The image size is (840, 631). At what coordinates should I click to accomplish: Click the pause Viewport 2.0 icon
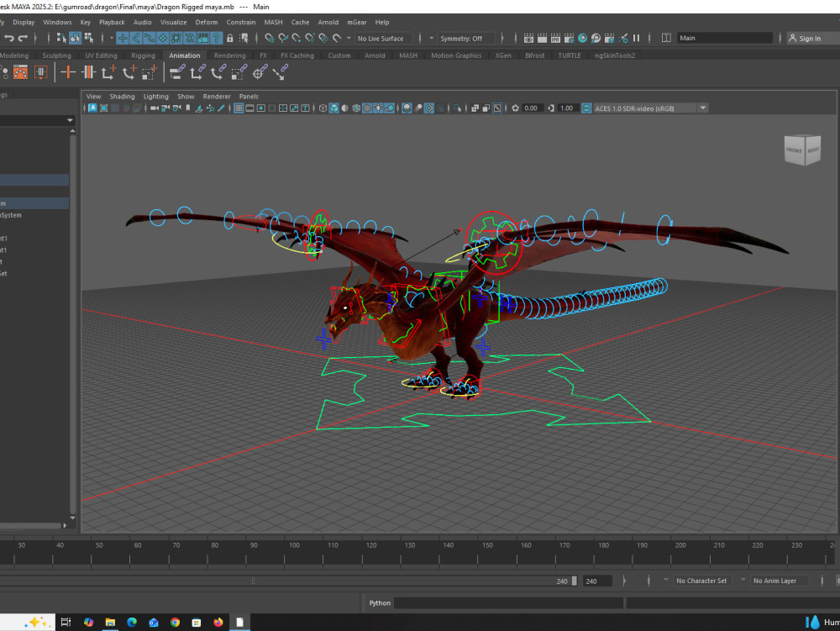637,38
